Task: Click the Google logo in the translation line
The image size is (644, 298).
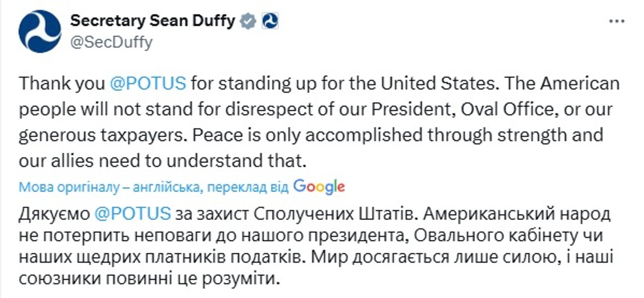Action: click(320, 185)
